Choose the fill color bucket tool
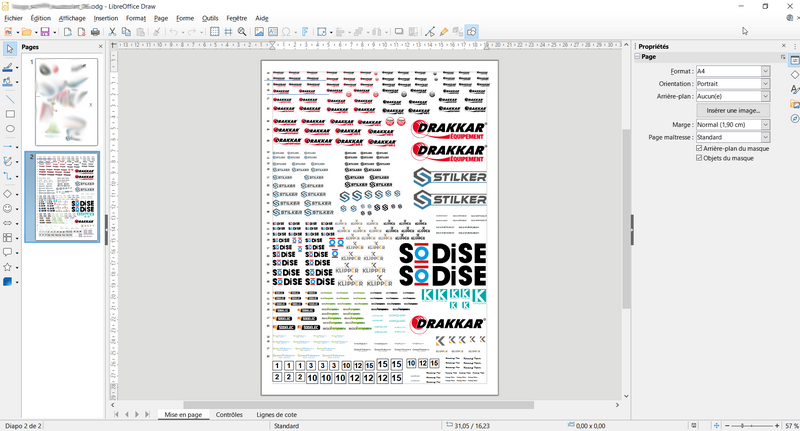 (8, 82)
